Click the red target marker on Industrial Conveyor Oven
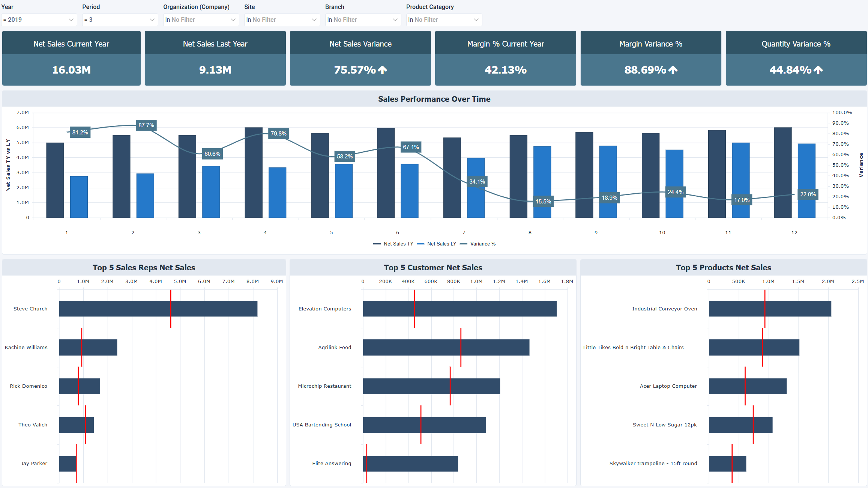Image resolution: width=868 pixels, height=488 pixels. [x=765, y=309]
